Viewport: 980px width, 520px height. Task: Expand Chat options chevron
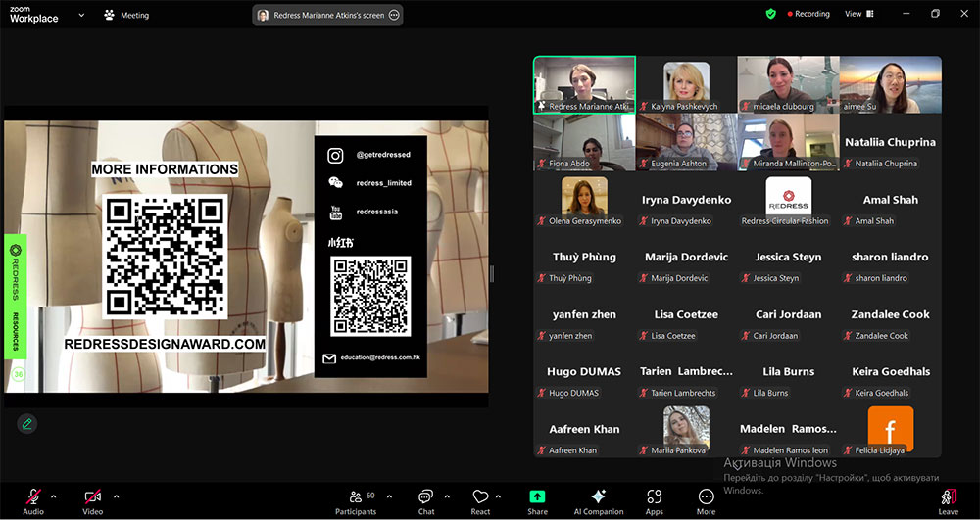coord(447,496)
